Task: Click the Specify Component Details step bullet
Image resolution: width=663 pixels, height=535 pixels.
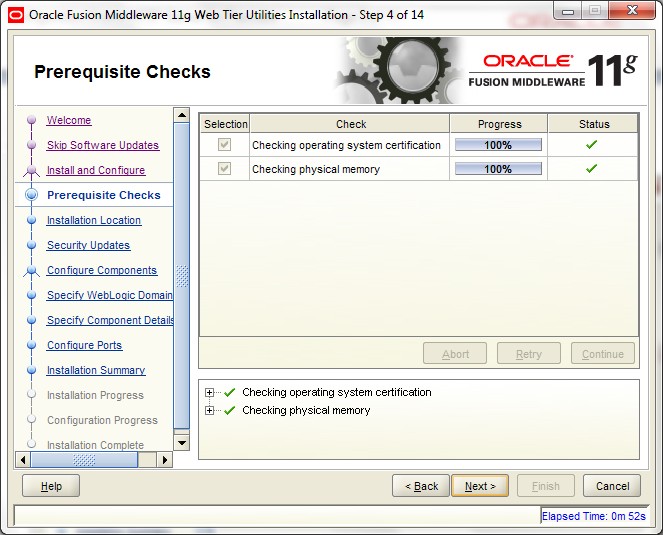Action: coord(31,320)
